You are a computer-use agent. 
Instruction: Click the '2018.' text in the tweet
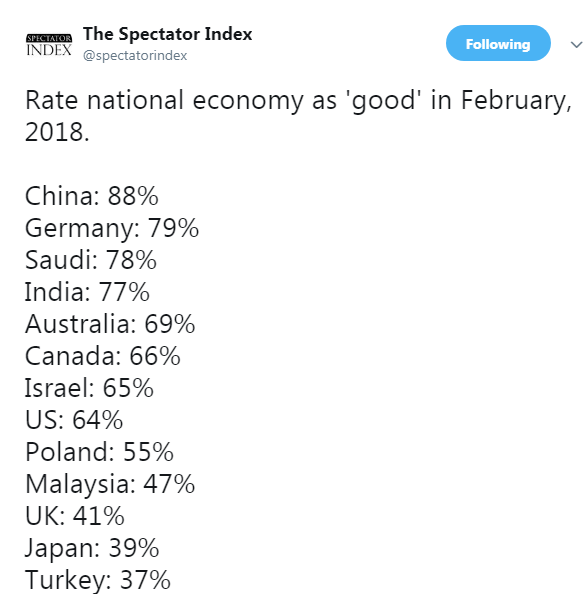point(57,132)
